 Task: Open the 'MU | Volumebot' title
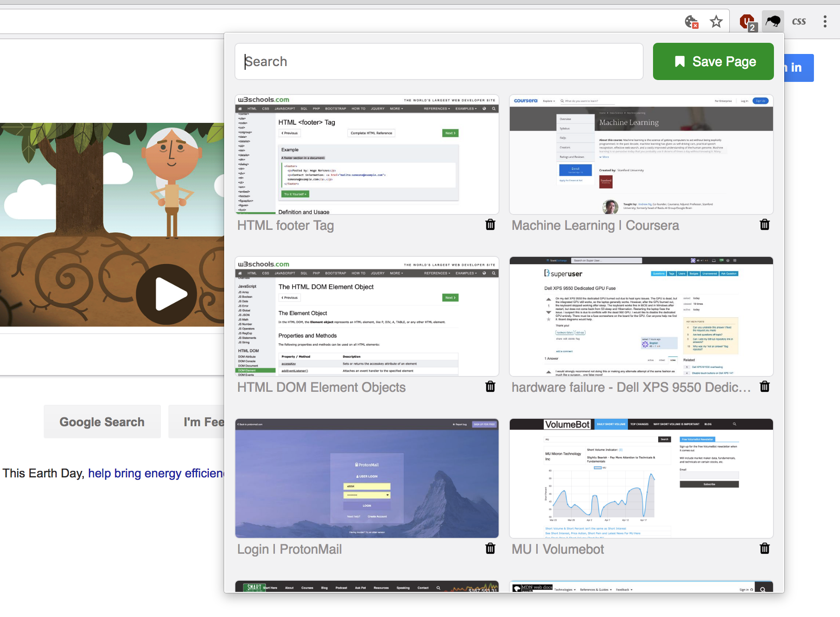pos(558,550)
